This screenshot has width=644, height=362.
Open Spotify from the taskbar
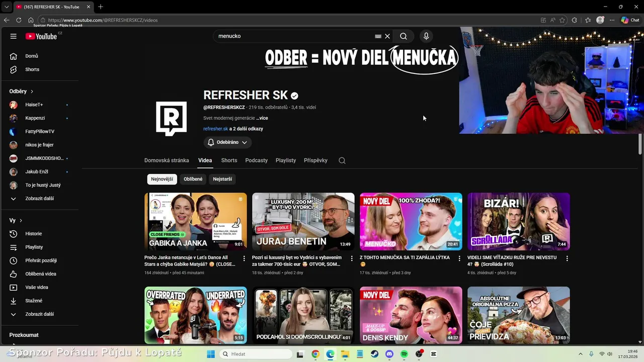click(404, 354)
